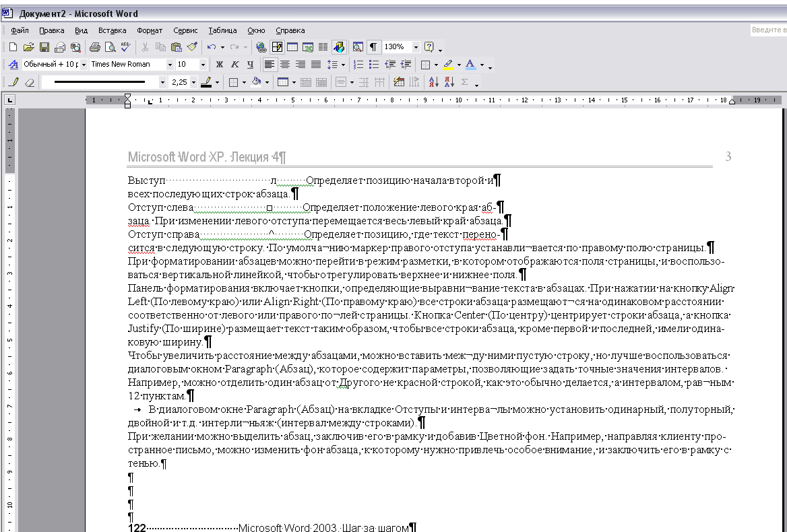Screen dimensions: 787x532
Task: Click into the help question input box
Action: [x=768, y=30]
